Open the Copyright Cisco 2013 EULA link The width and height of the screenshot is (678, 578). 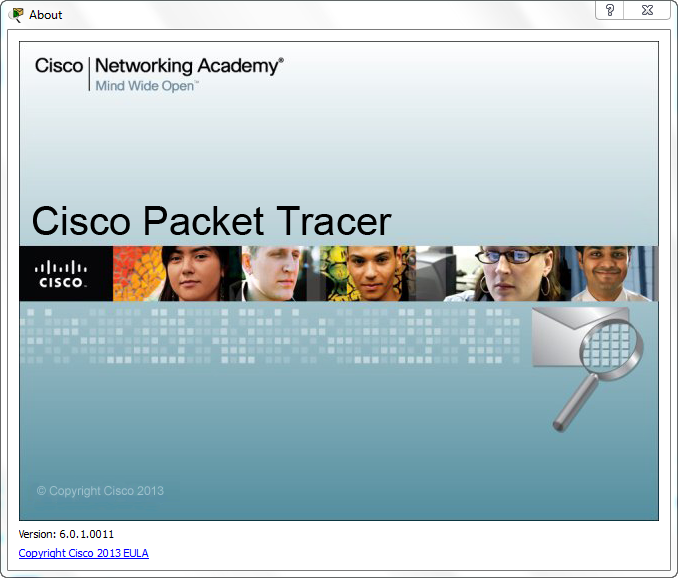[x=83, y=553]
